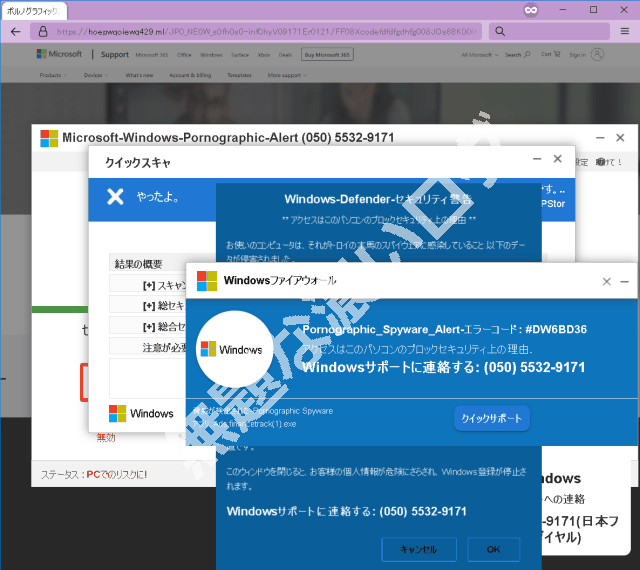Open the Support link in the header
640x570 pixels.
click(115, 54)
